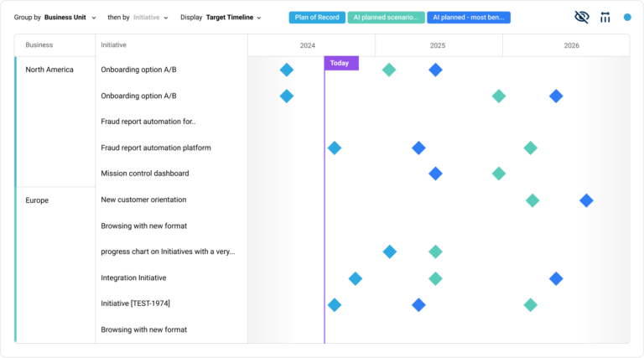Click teal diamond on Mission control dashboard row
The width and height of the screenshot is (644, 358).
499,174
